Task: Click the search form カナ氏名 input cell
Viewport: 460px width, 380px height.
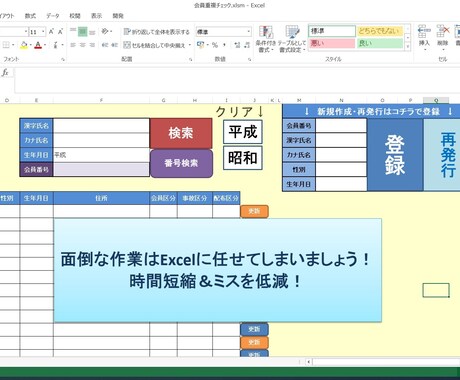Action: click(101, 140)
